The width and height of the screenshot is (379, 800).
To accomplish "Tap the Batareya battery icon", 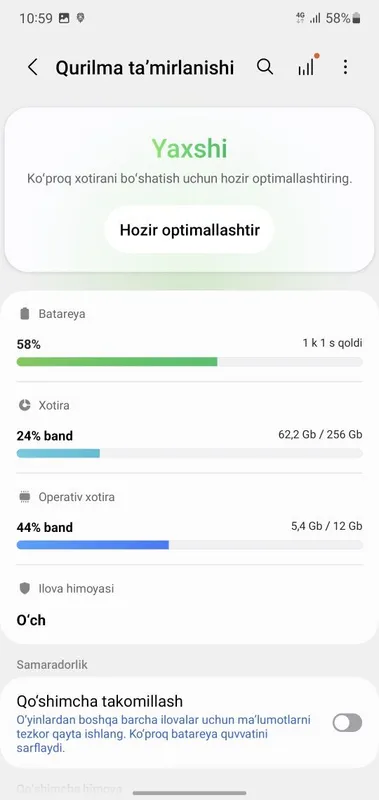I will [24, 314].
